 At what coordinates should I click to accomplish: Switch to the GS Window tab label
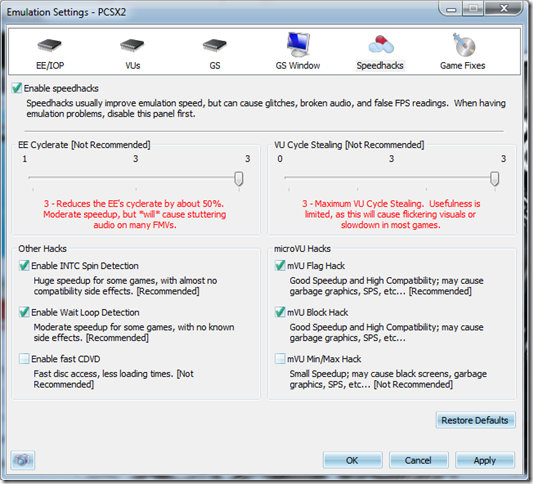298,66
